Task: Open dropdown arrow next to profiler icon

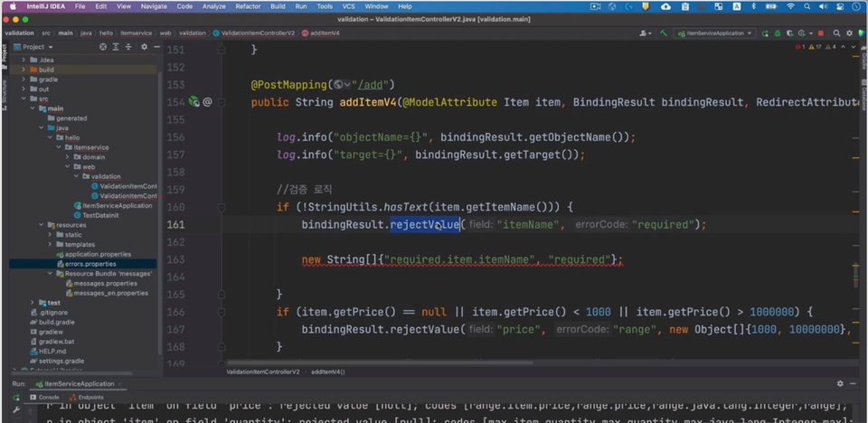Action: [811, 33]
